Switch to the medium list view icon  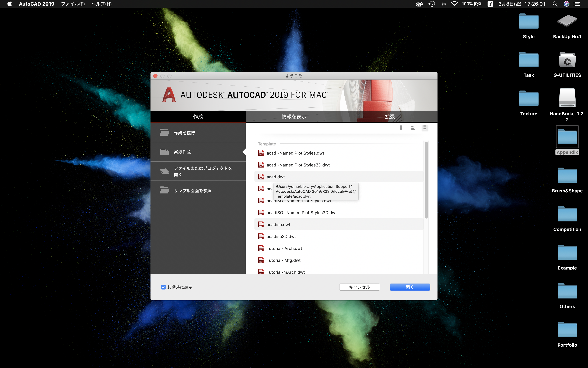click(x=413, y=128)
